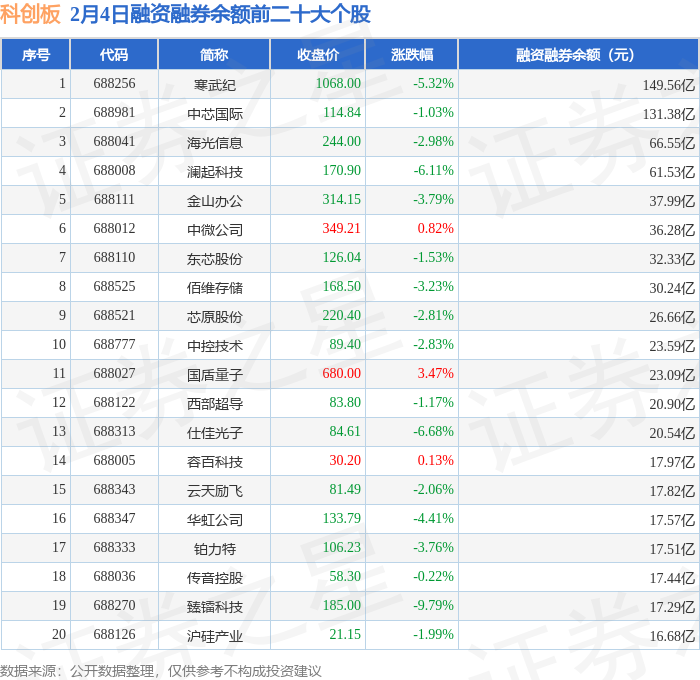Click change value -6.11%
This screenshot has width=700, height=680.
click(433, 171)
